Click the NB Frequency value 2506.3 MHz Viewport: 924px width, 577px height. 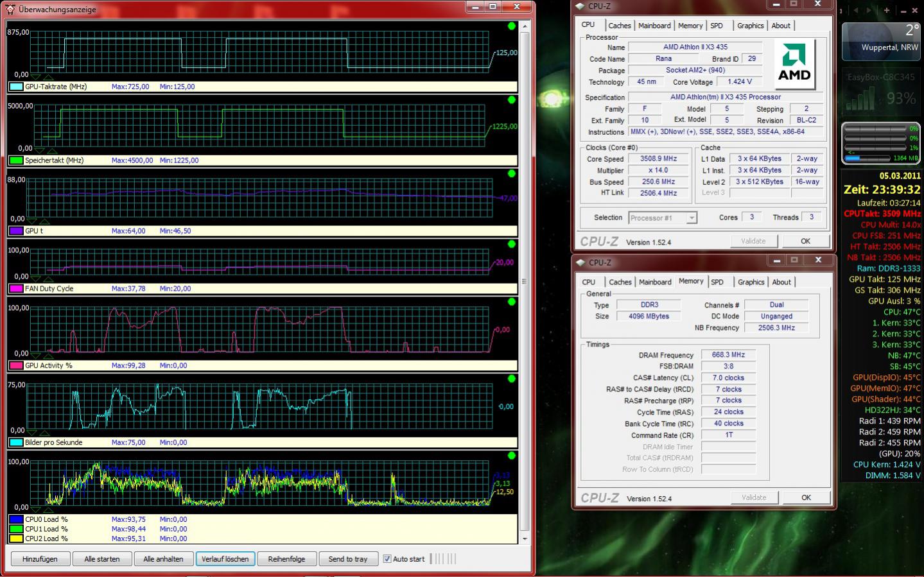776,327
